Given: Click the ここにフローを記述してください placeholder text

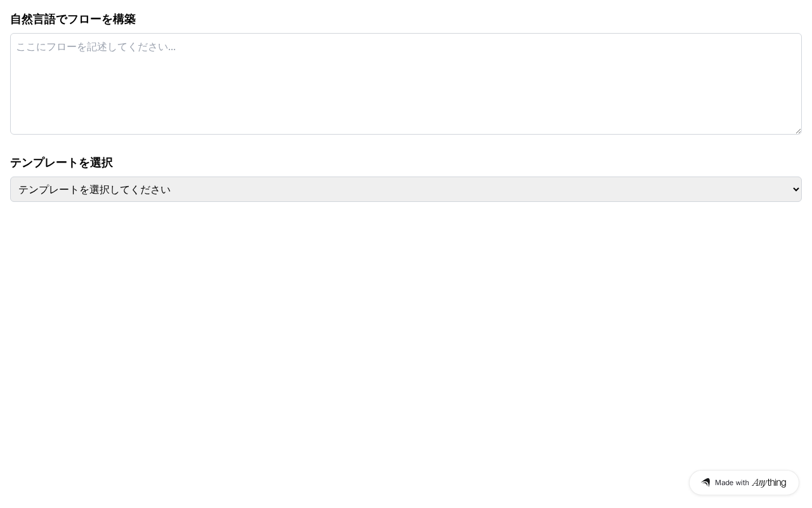Looking at the screenshot, I should click(x=96, y=47).
